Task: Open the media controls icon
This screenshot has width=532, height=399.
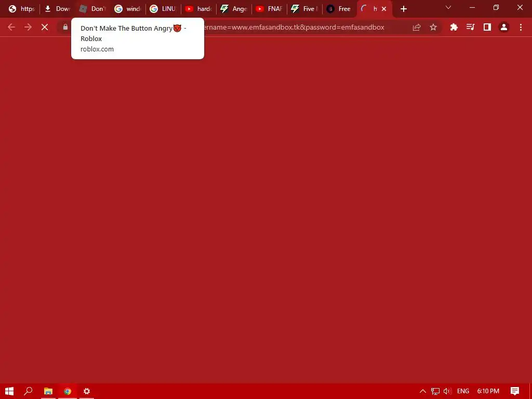Action: coord(470,27)
